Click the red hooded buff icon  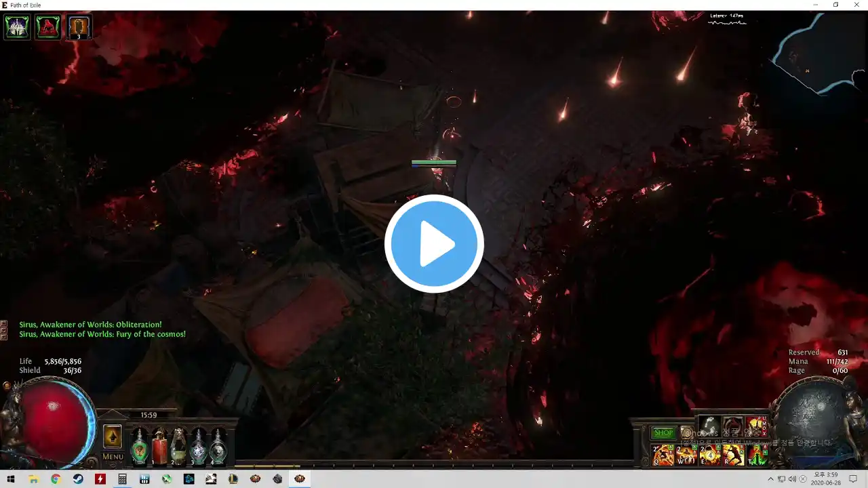click(48, 27)
